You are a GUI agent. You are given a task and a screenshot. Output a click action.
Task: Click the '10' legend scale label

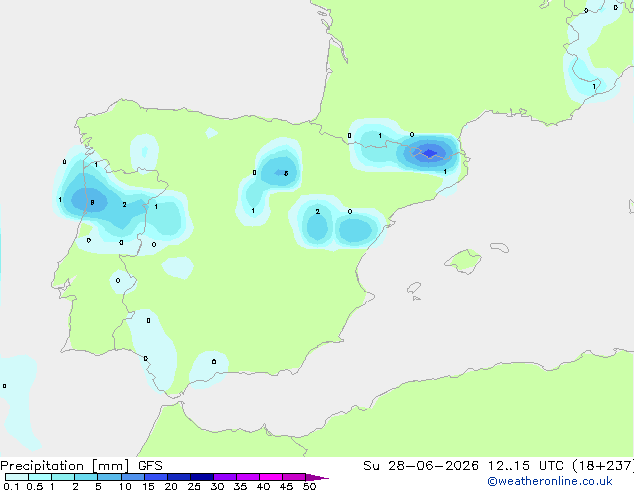pyautogui.click(x=125, y=486)
